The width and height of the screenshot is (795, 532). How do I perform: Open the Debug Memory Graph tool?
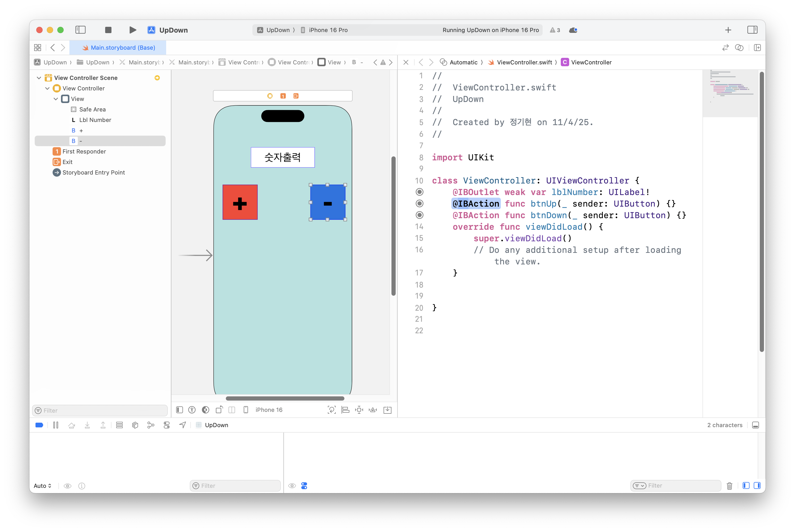coord(151,425)
